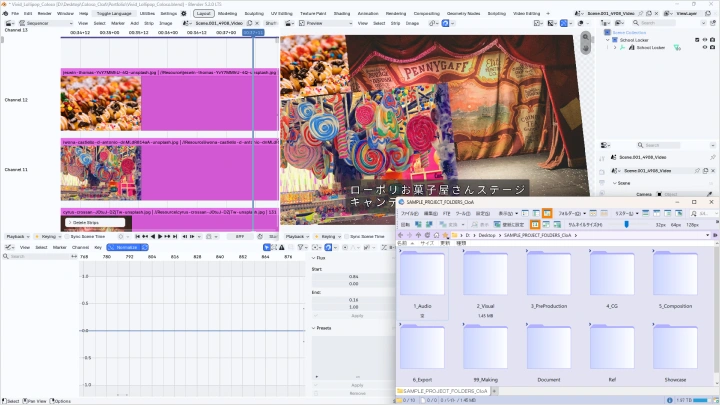Viewport: 720px width, 405px height.
Task: Open the Preview display mode dropdown
Action: [x=325, y=23]
